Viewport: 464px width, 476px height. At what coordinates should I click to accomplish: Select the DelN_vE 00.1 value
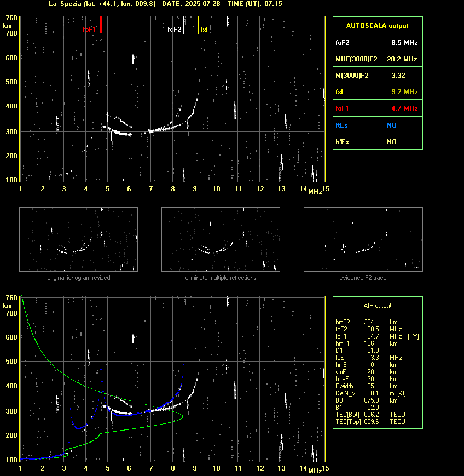(373, 393)
